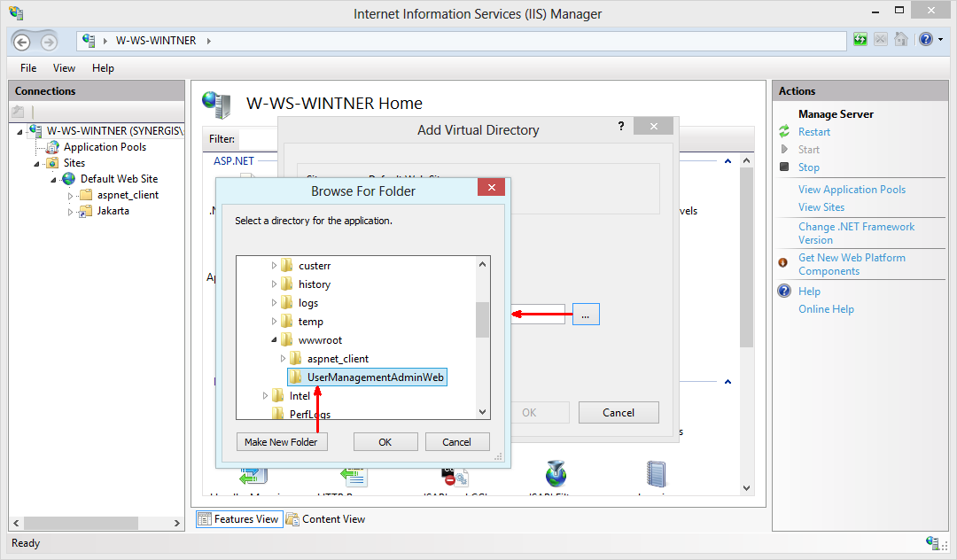Click the IIS icon in the status bar

point(932,543)
